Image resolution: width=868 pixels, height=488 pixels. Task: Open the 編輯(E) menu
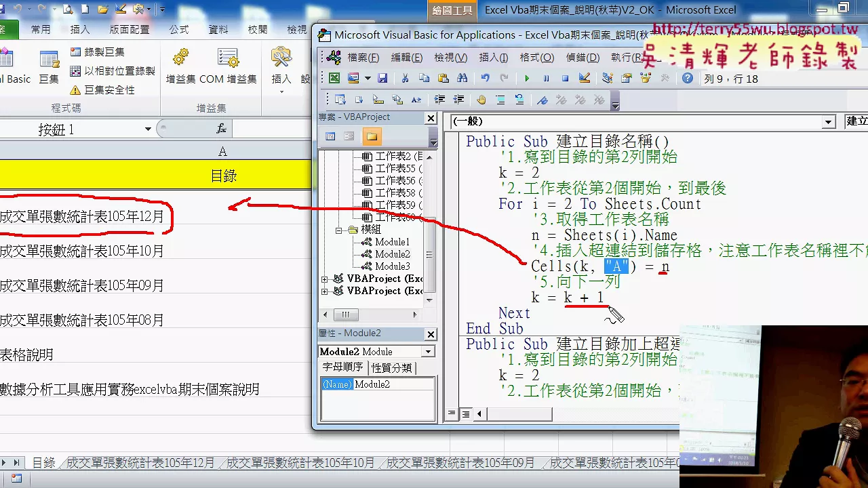(x=407, y=58)
